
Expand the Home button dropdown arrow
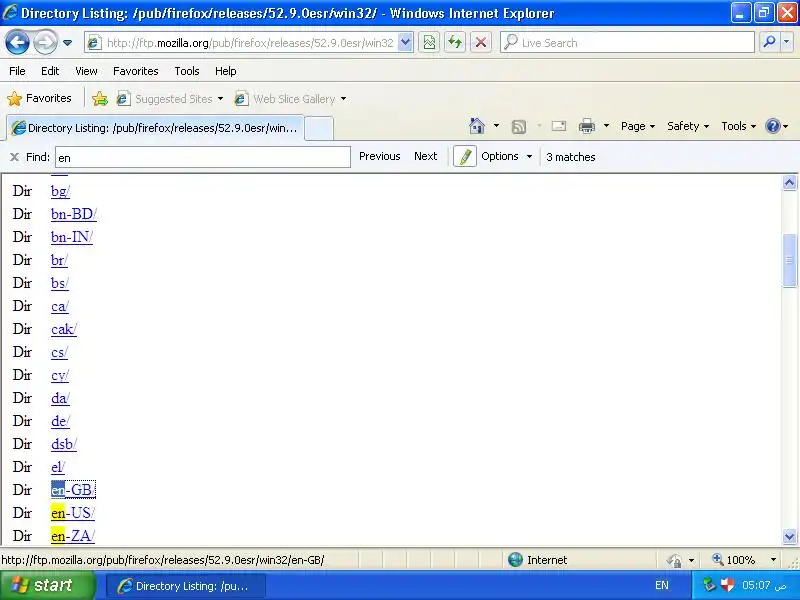click(x=496, y=126)
